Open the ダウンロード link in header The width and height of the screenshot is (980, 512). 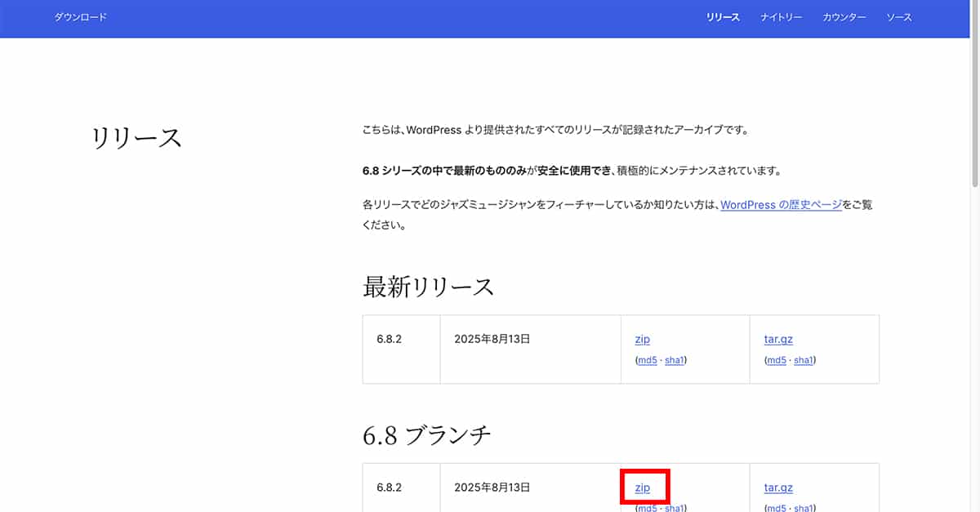pyautogui.click(x=81, y=17)
